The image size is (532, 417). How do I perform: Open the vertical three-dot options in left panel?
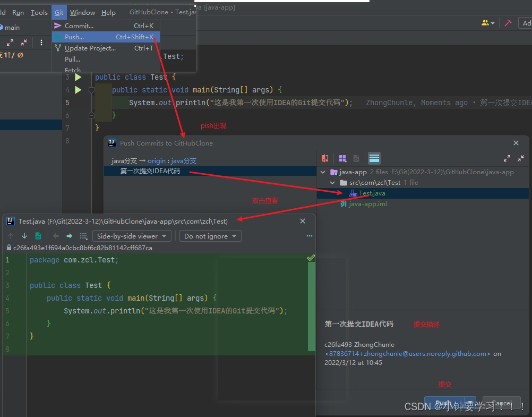tap(41, 42)
